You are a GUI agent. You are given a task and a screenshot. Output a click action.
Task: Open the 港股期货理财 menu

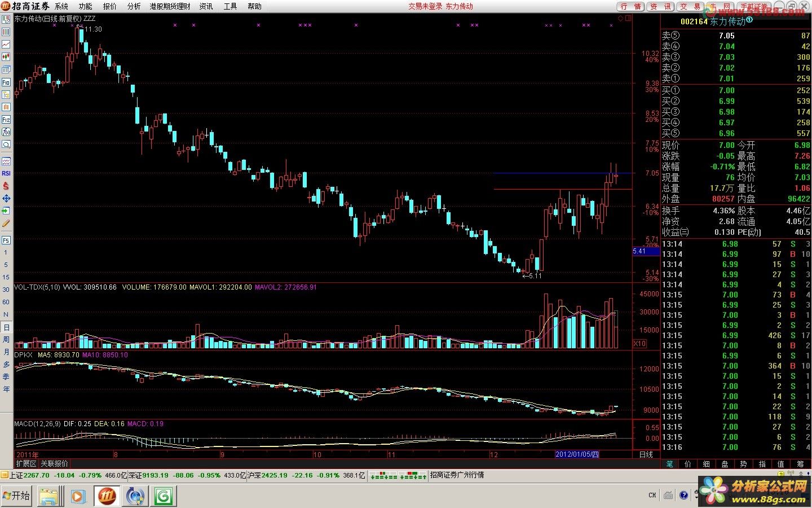[x=170, y=6]
